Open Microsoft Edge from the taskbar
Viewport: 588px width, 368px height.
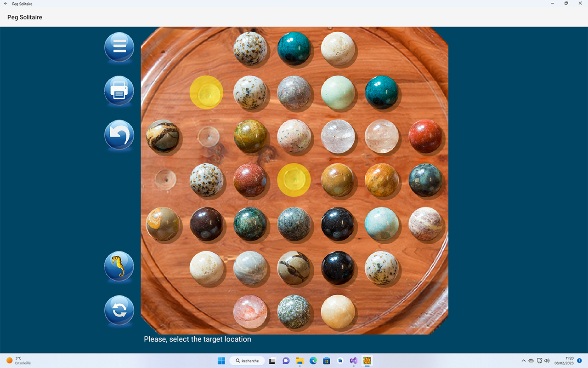313,361
